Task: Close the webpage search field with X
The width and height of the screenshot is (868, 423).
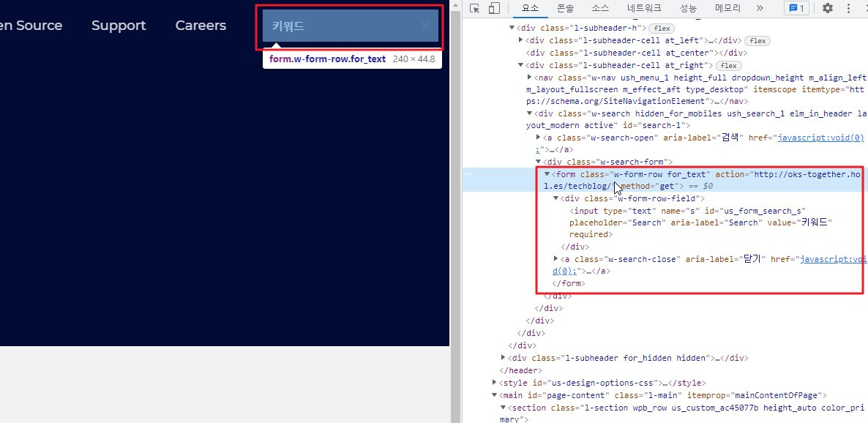Action: [425, 26]
